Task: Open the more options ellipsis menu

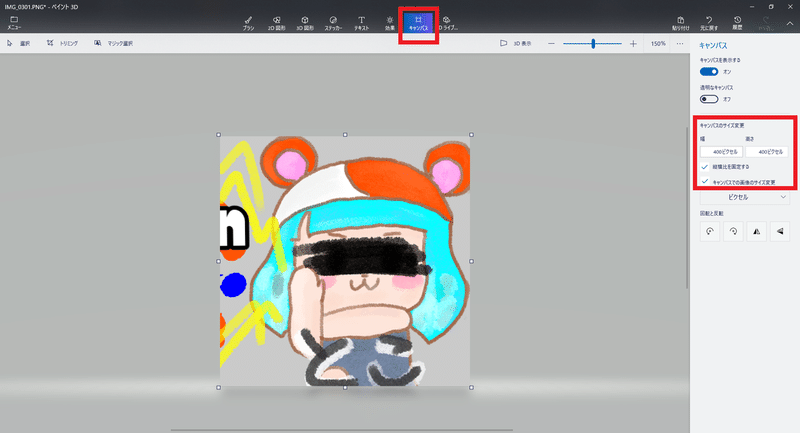Action: (x=680, y=44)
